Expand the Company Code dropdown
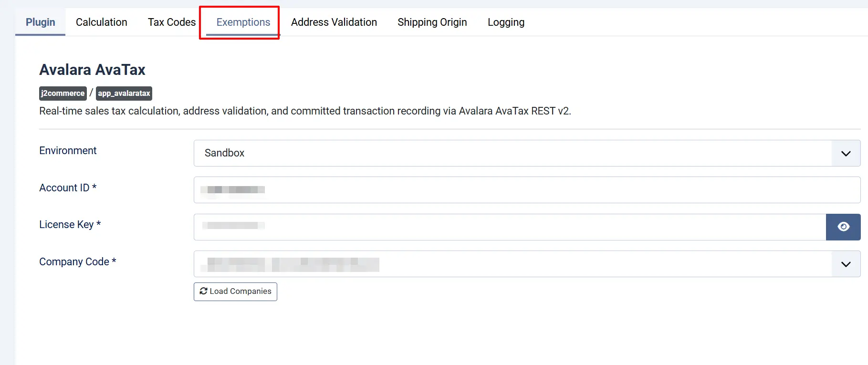 (527, 264)
